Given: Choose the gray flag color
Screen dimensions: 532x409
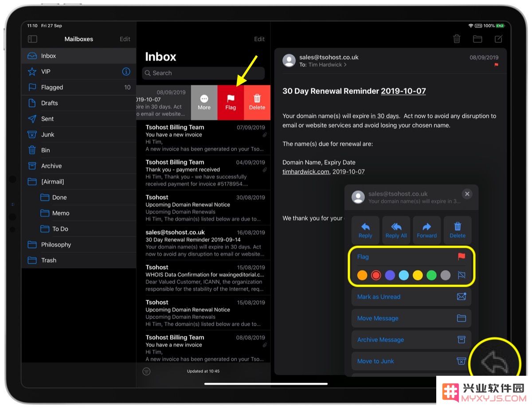Looking at the screenshot, I should pos(446,275).
